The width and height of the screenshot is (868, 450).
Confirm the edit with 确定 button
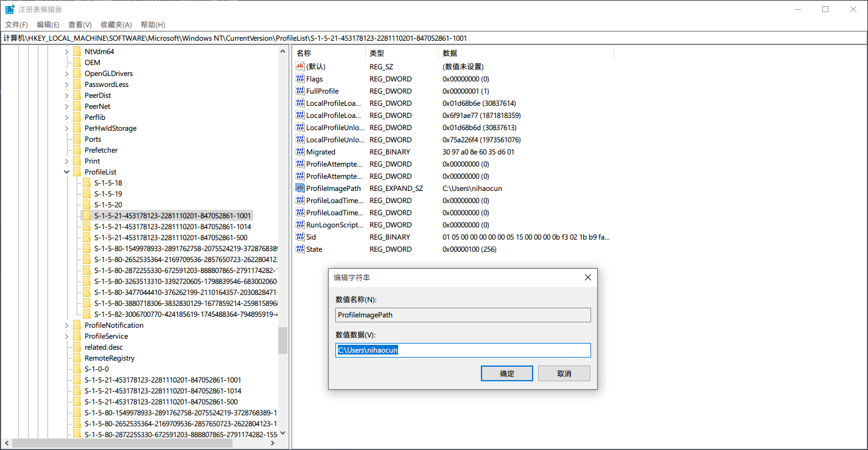click(506, 373)
